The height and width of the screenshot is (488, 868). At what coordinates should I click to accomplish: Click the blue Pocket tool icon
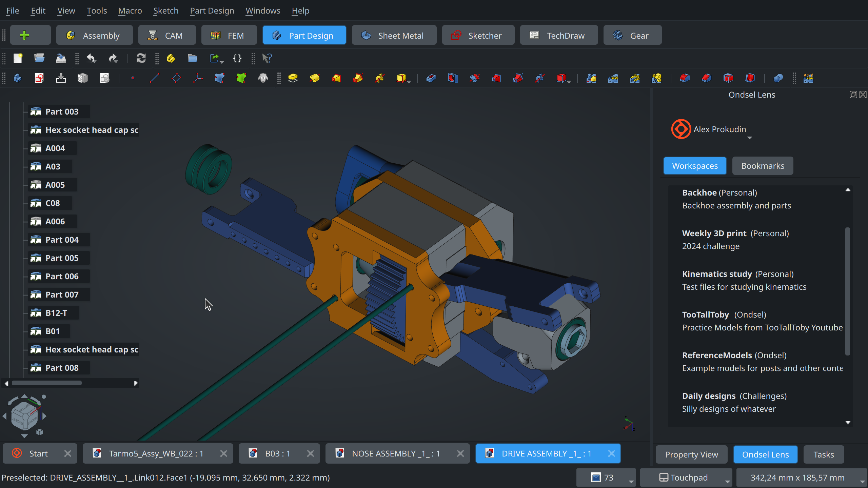(x=431, y=78)
